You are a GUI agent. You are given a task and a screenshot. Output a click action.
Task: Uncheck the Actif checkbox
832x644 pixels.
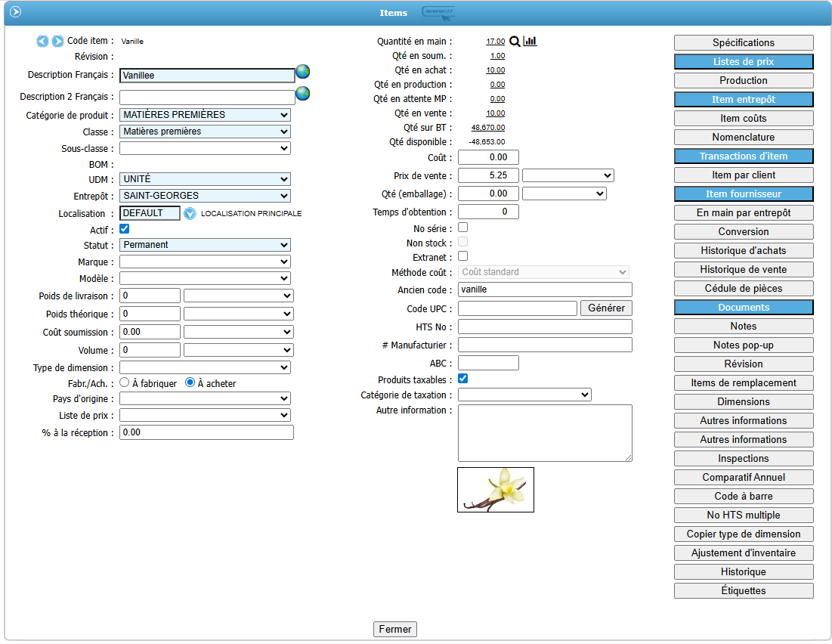[x=125, y=229]
